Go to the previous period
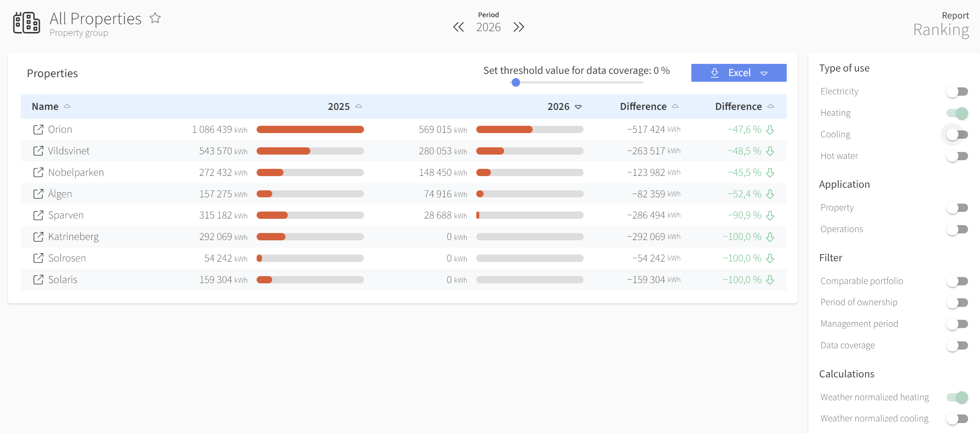980x433 pixels. point(459,27)
